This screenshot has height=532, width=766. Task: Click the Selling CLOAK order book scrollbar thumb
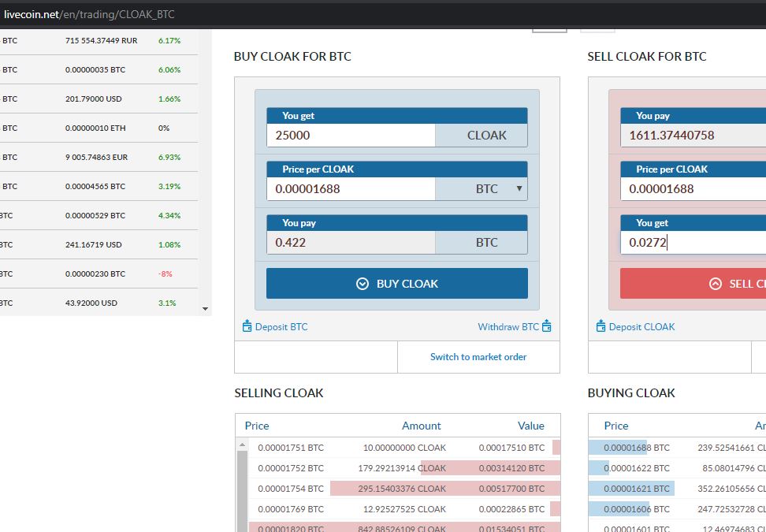[242, 491]
